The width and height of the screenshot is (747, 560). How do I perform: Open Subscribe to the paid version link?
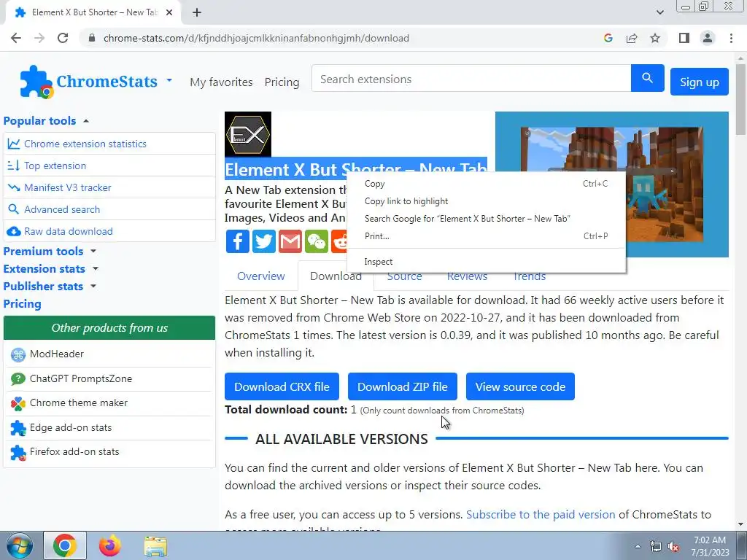tap(541, 515)
